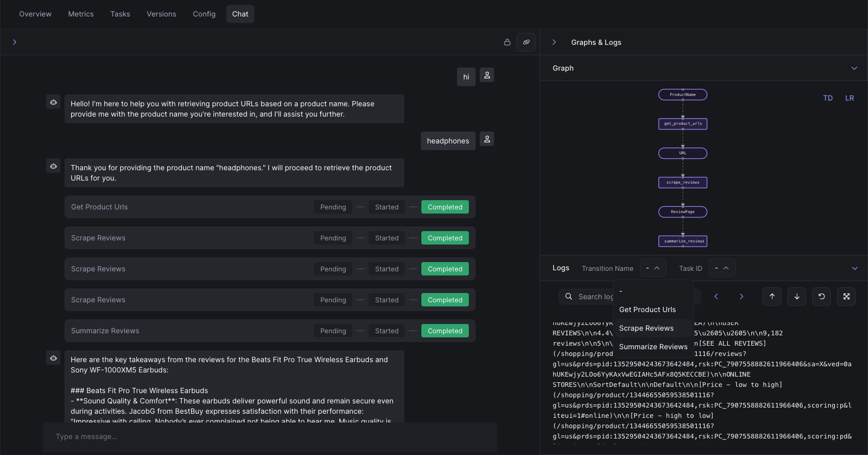Click user avatar beside 'headphones' message
Image resolution: width=868 pixels, height=455 pixels.
coord(487,139)
